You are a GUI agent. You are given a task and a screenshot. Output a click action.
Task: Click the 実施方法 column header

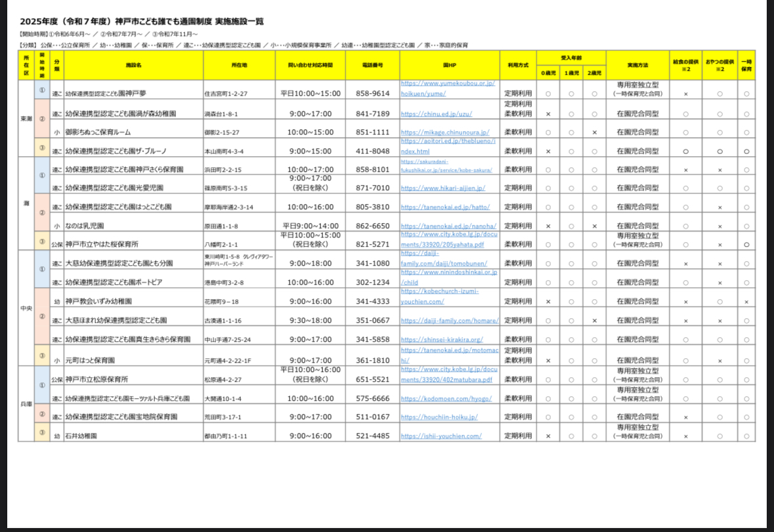pyautogui.click(x=637, y=66)
